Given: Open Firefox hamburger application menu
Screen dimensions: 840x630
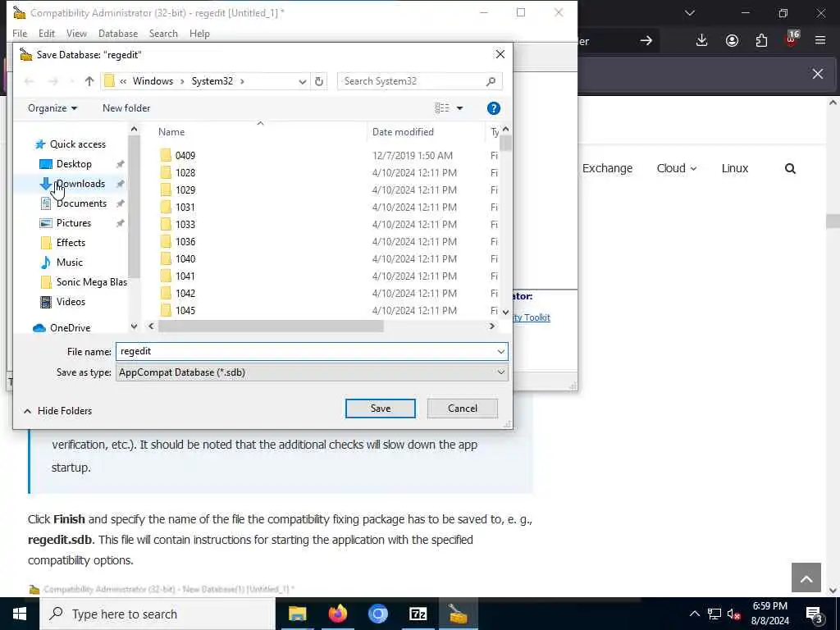Looking at the screenshot, I should tap(820, 40).
